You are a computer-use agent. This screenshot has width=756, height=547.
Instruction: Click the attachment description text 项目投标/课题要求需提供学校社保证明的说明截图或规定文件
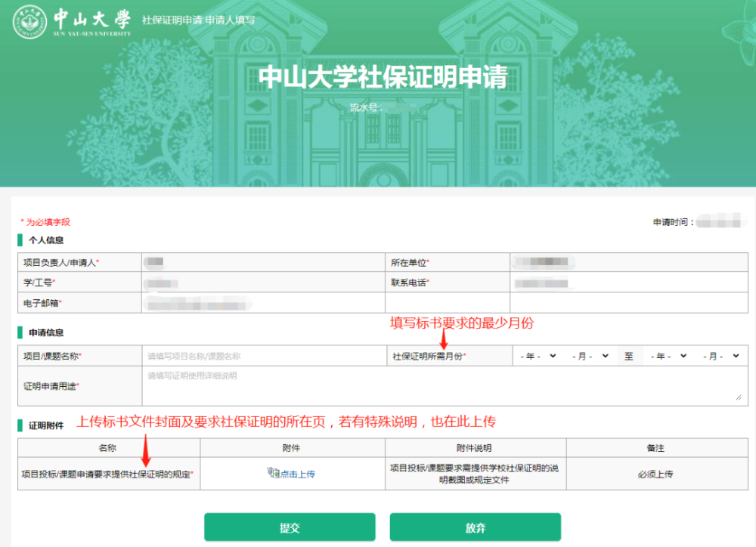coord(475,474)
